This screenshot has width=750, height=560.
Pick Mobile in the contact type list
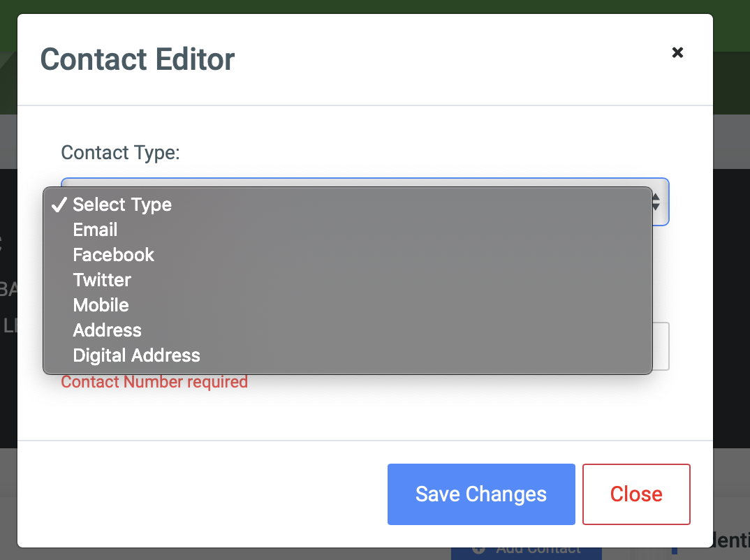(101, 305)
